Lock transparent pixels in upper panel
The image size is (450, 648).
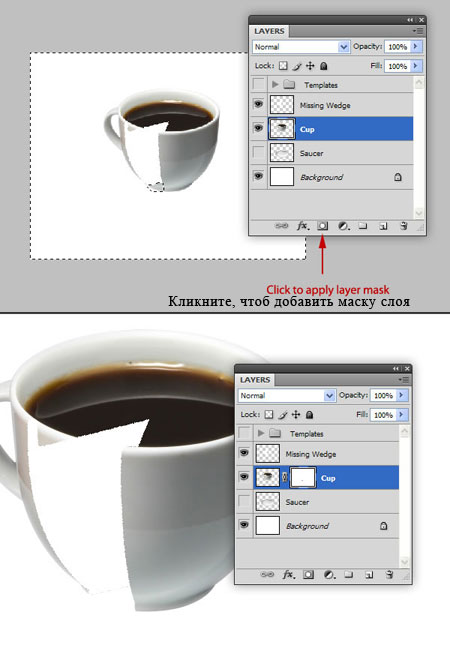click(x=283, y=66)
